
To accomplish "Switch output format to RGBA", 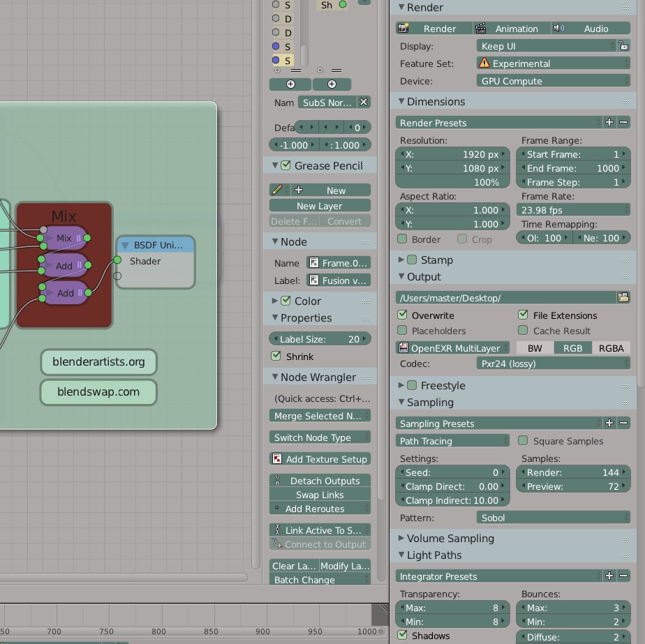I will [x=611, y=347].
